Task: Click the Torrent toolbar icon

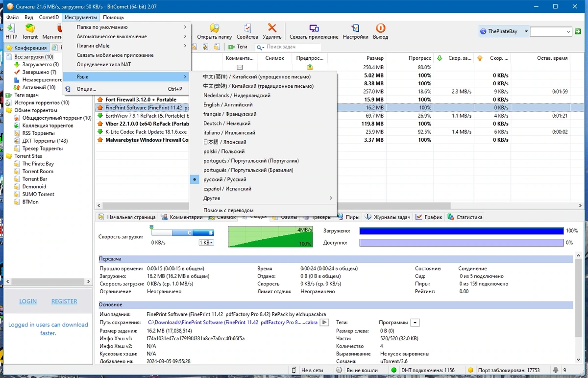Action: pyautogui.click(x=30, y=28)
